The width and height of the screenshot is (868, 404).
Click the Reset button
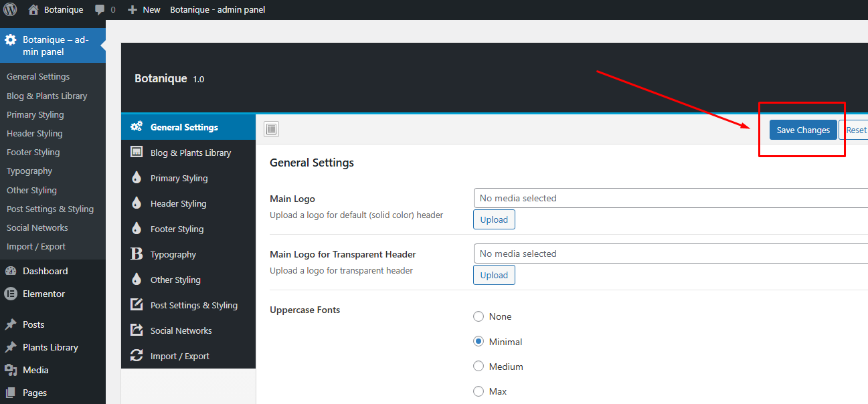[x=854, y=130]
